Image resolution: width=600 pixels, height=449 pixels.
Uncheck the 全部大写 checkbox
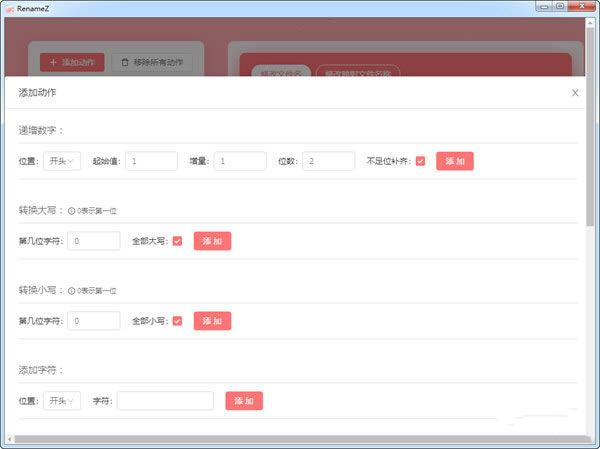(177, 241)
